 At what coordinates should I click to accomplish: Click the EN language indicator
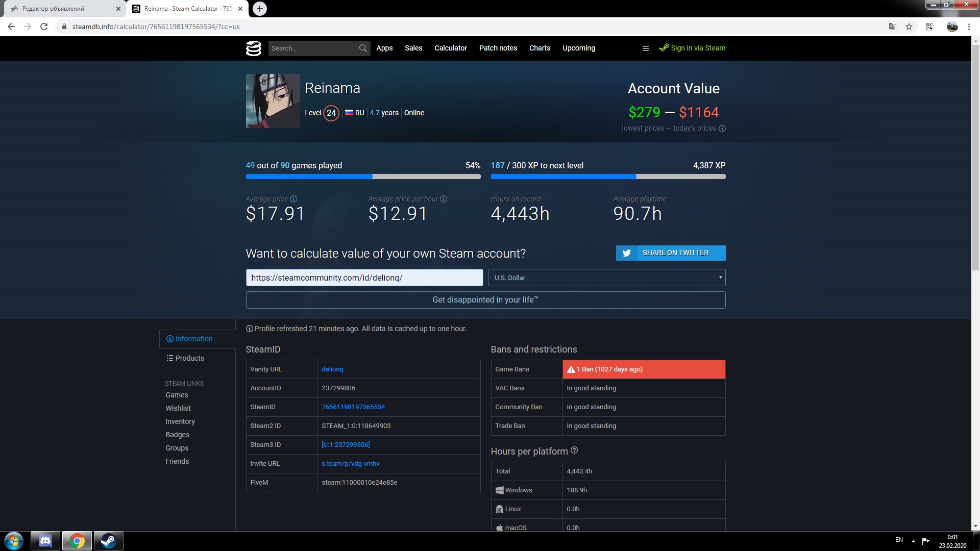coord(899,540)
